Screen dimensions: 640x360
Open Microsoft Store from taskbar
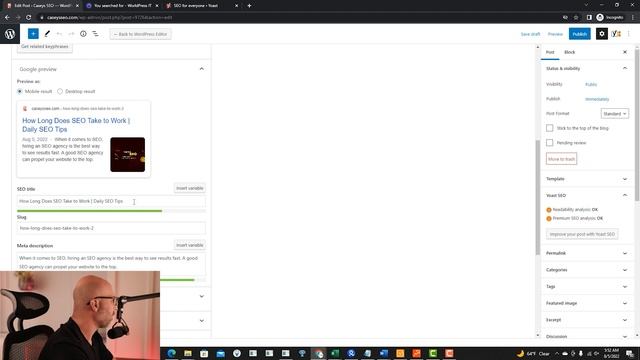point(204,353)
